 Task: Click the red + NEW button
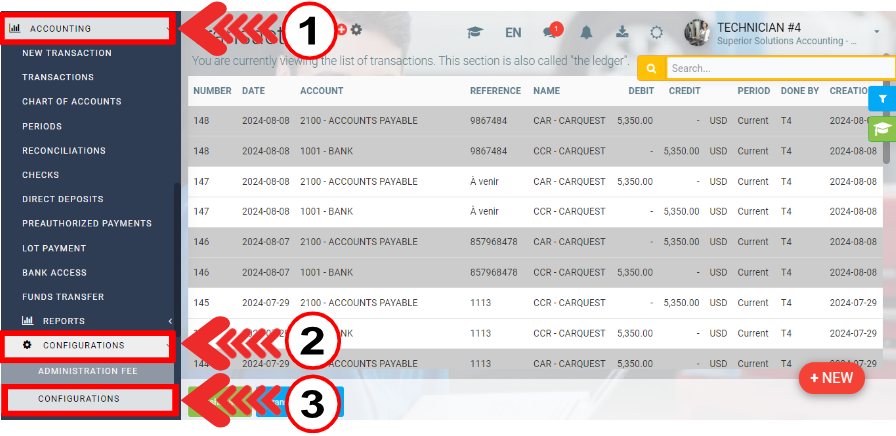831,378
